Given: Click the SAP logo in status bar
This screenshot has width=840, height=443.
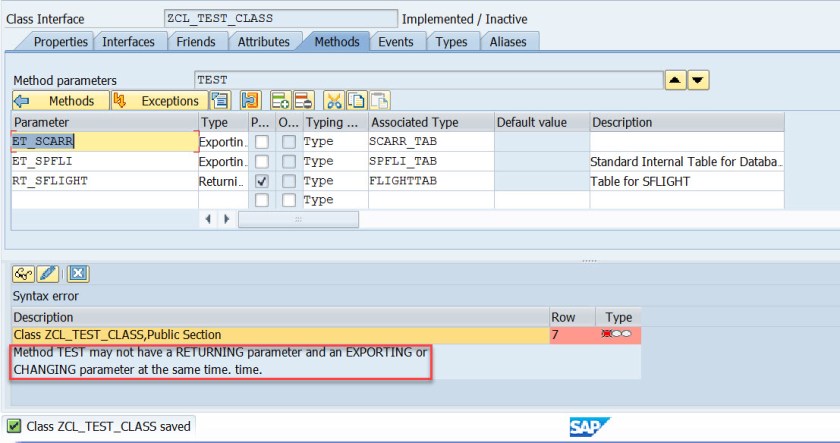Looking at the screenshot, I should point(589,427).
